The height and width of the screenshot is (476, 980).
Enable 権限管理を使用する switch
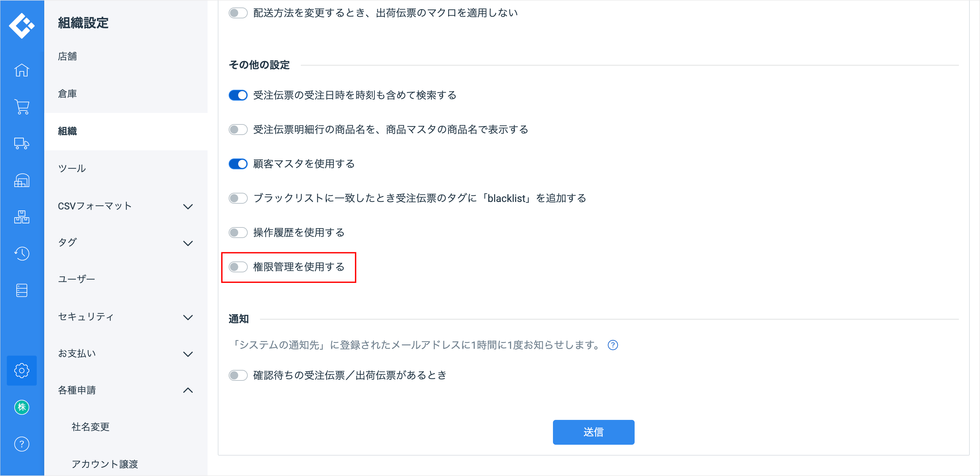(238, 267)
